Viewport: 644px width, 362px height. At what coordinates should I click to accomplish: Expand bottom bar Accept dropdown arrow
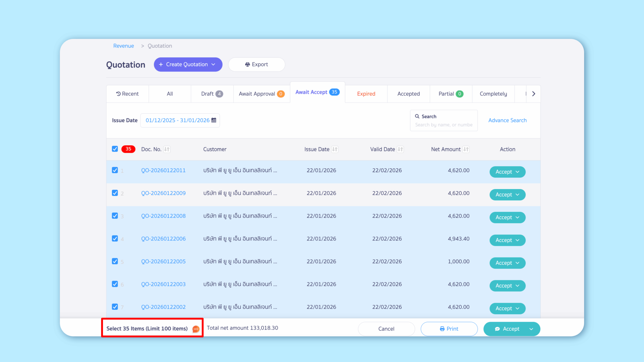point(531,329)
